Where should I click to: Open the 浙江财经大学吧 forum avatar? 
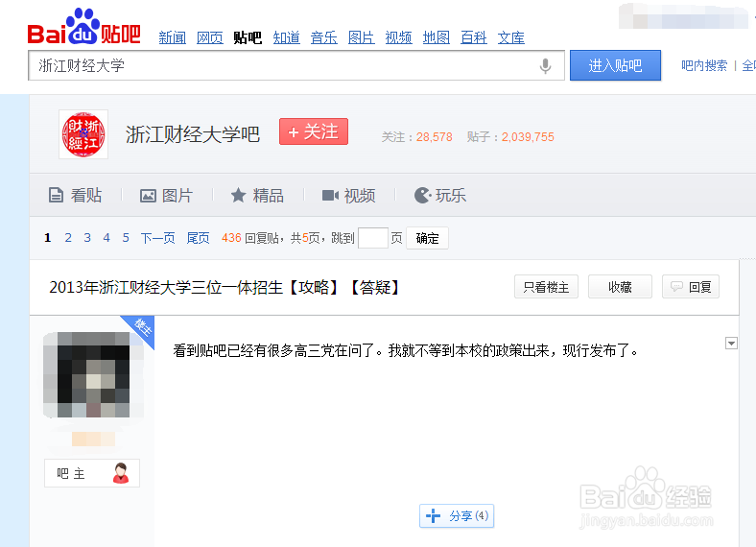[83, 134]
